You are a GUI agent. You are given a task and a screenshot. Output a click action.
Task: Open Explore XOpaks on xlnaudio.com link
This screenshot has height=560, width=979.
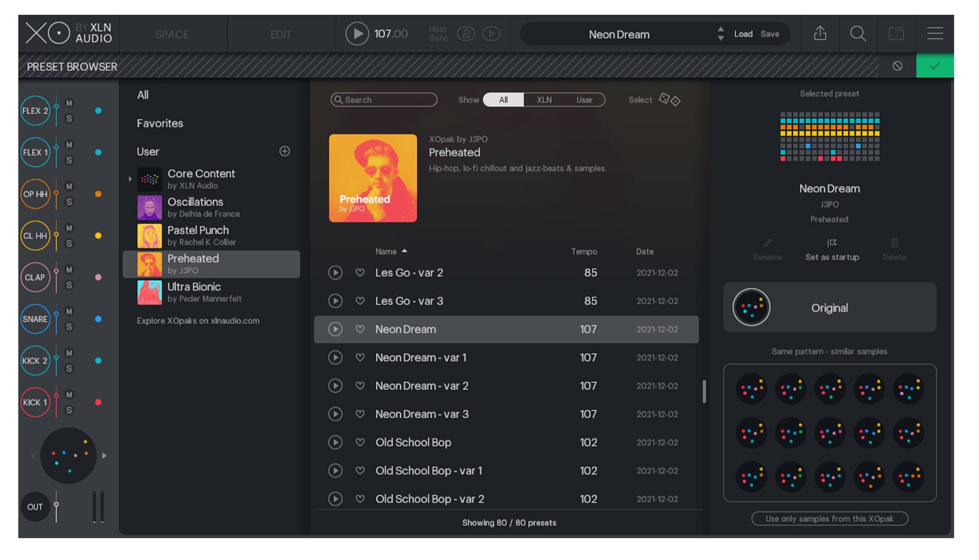click(198, 321)
